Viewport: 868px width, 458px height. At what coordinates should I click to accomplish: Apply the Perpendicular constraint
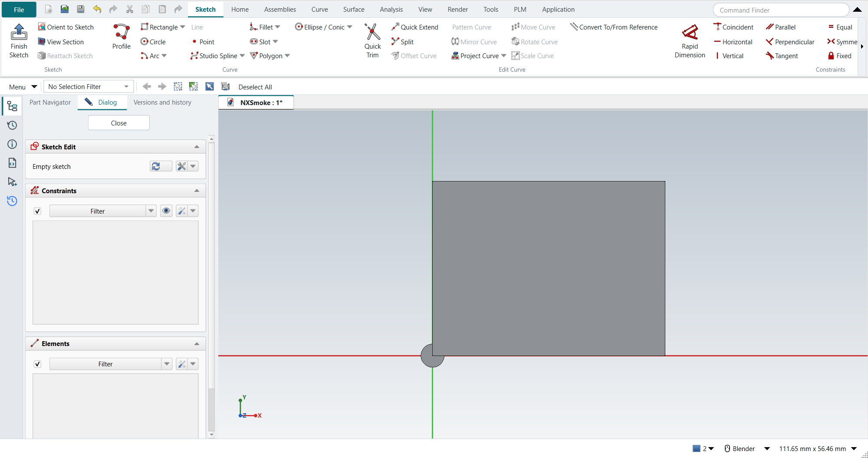[790, 42]
